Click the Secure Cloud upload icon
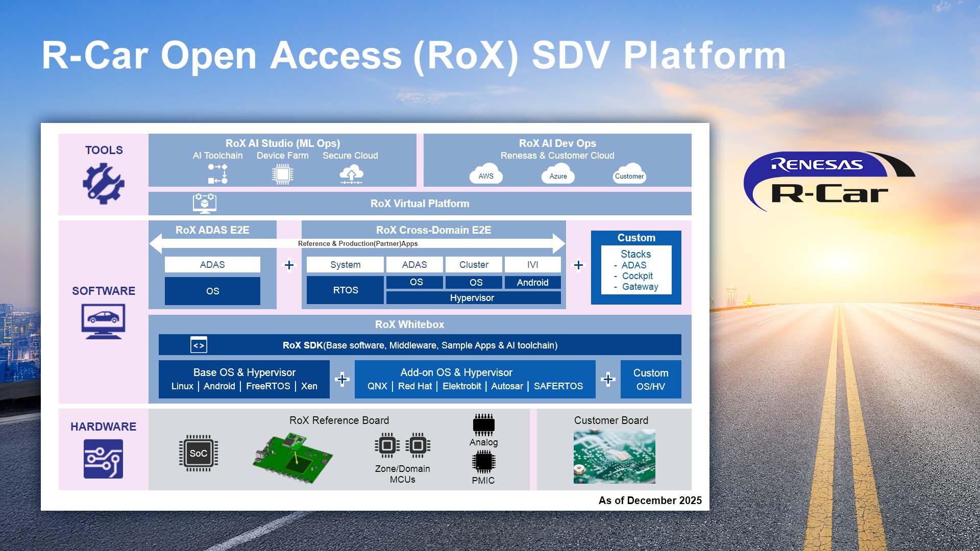 click(x=351, y=174)
